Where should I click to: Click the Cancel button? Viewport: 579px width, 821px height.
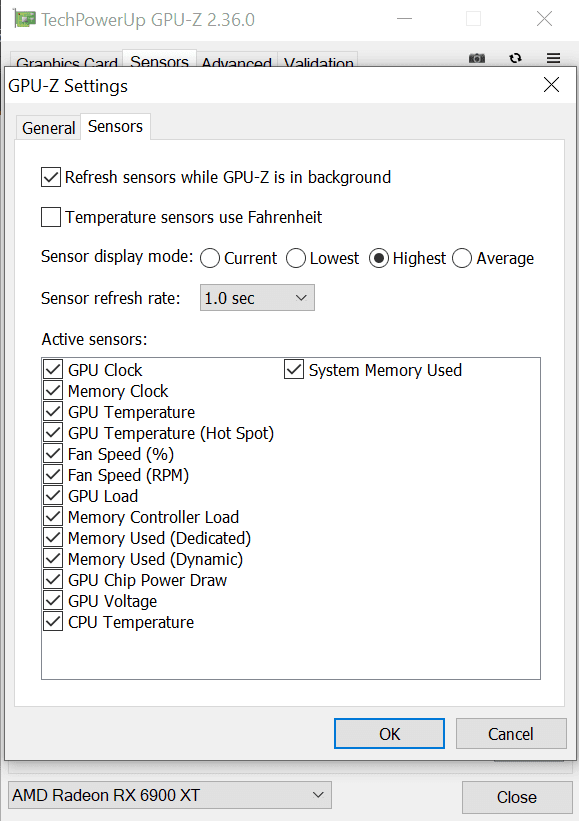tap(511, 734)
